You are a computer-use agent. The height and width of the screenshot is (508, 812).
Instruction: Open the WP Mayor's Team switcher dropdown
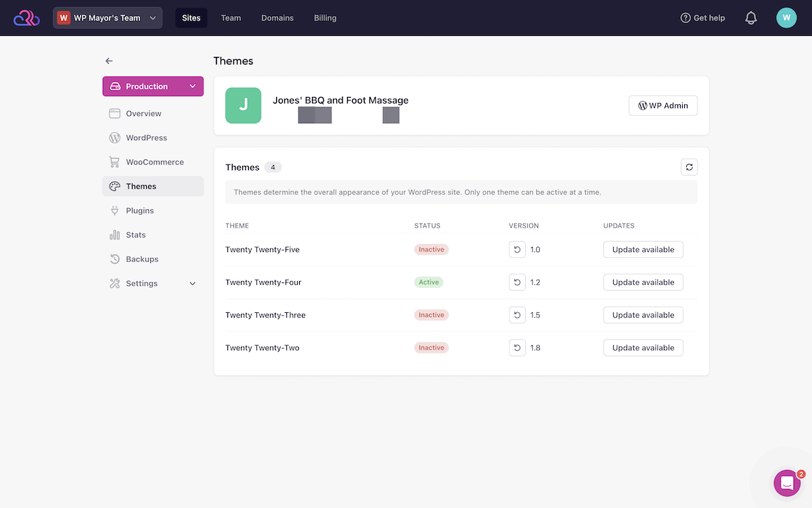(x=108, y=18)
